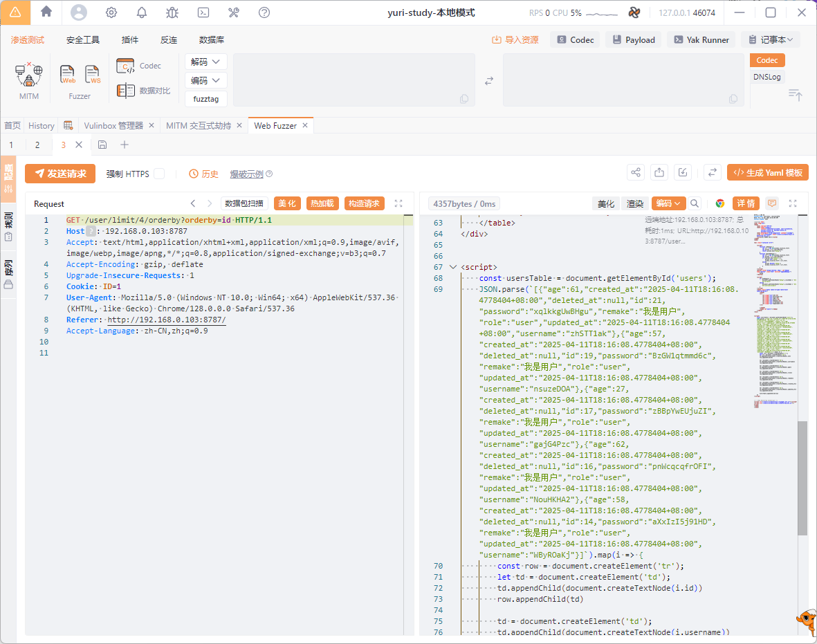Open the Web Fuzzer icon

(68, 74)
